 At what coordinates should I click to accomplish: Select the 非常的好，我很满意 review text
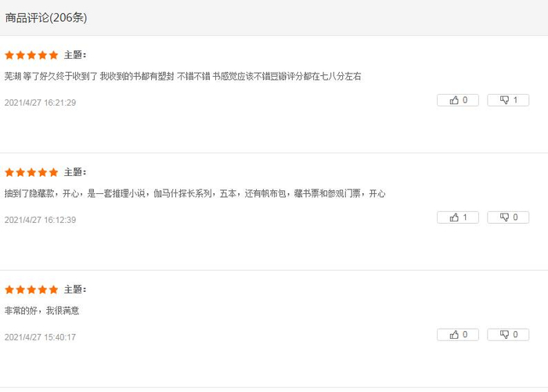42,311
